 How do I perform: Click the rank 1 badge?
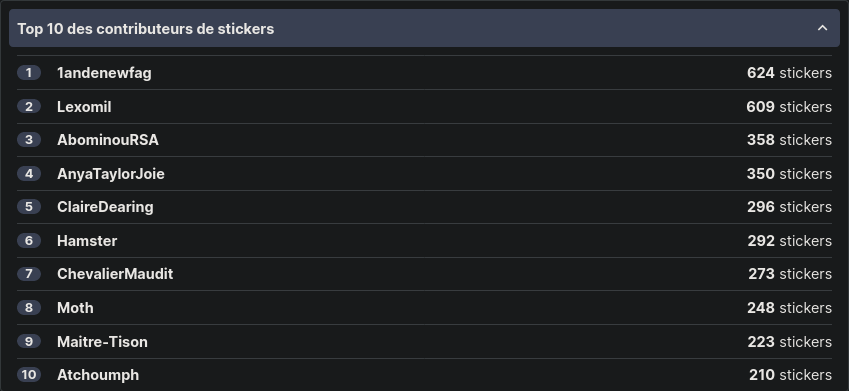point(29,73)
